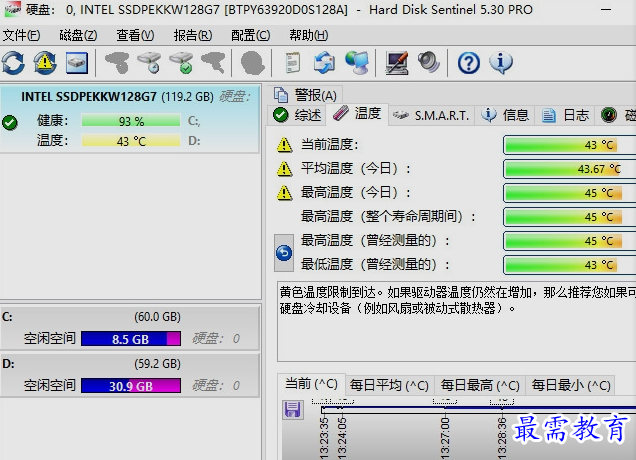Click the send report arrows icon
Viewport: 636px width, 460px height.
tap(324, 63)
